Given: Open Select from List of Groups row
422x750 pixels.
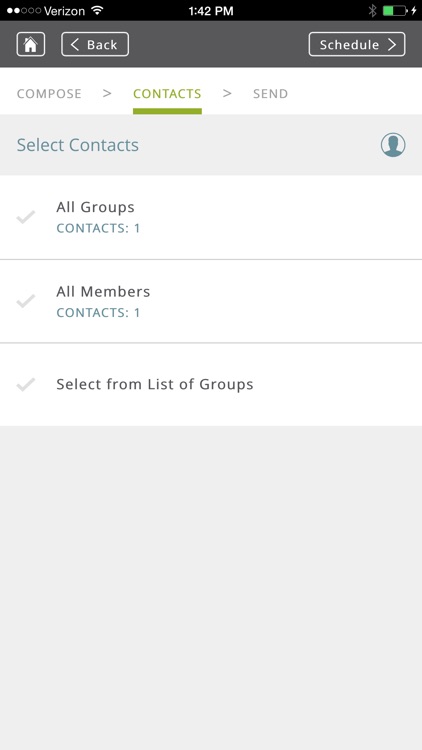Looking at the screenshot, I should click(211, 385).
